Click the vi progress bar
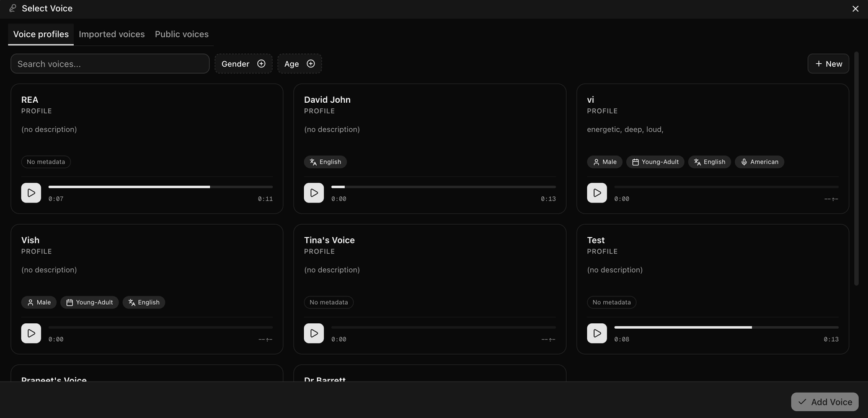The image size is (868, 418). [727, 187]
